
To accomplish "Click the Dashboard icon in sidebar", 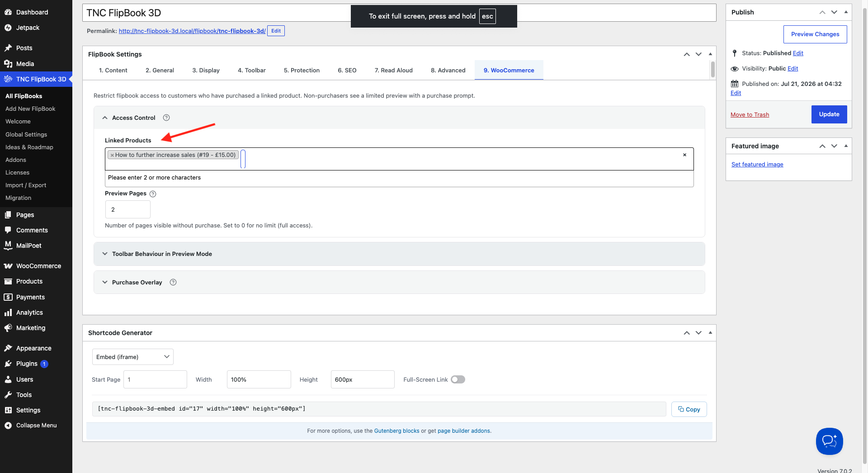I will point(8,12).
